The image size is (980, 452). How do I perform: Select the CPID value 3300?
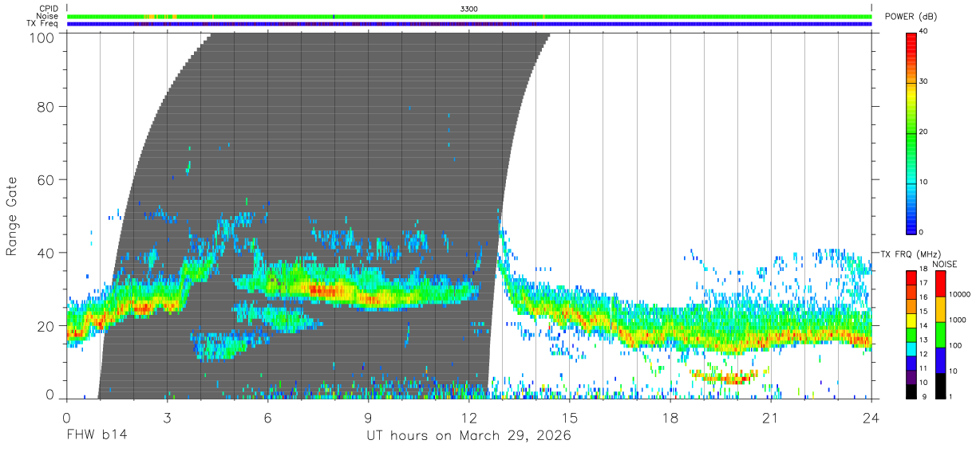coord(469,8)
